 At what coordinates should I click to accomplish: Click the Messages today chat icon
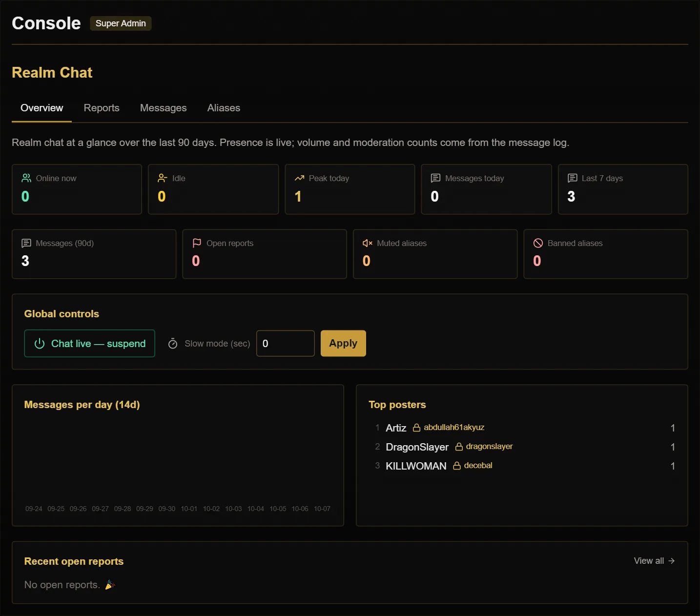pos(435,178)
